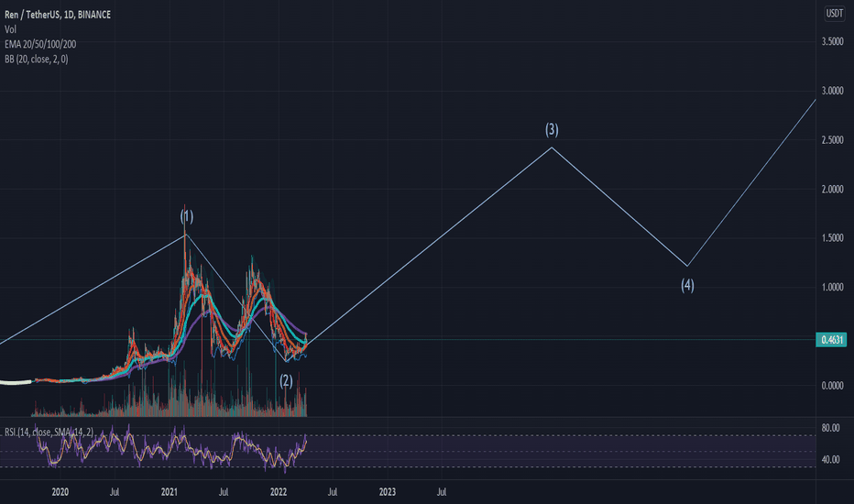Open the EMA 20/50/100/200 indicator legend
This screenshot has width=854, height=504.
coord(40,44)
